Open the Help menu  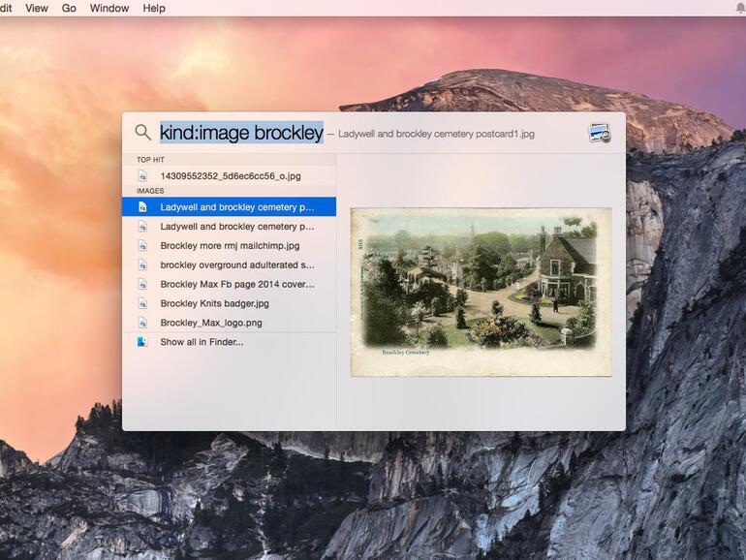click(x=154, y=8)
